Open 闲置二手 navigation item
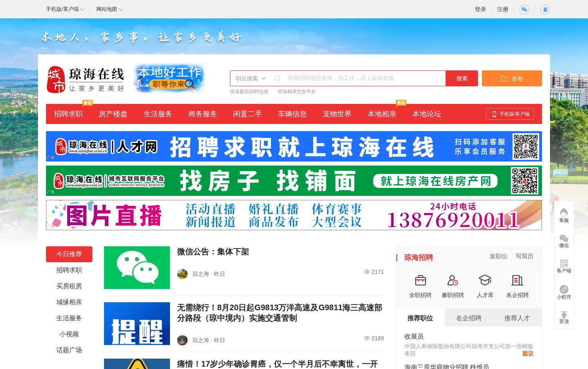Viewport: 588px width, 369px height. coord(248,114)
